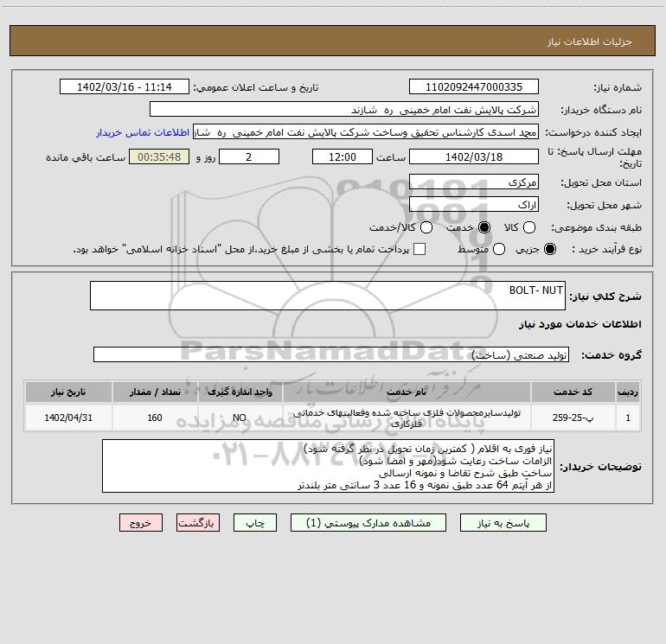Tick the Islamic treasury payment checkbox
Screen dimensions: 666x644
tap(419, 249)
